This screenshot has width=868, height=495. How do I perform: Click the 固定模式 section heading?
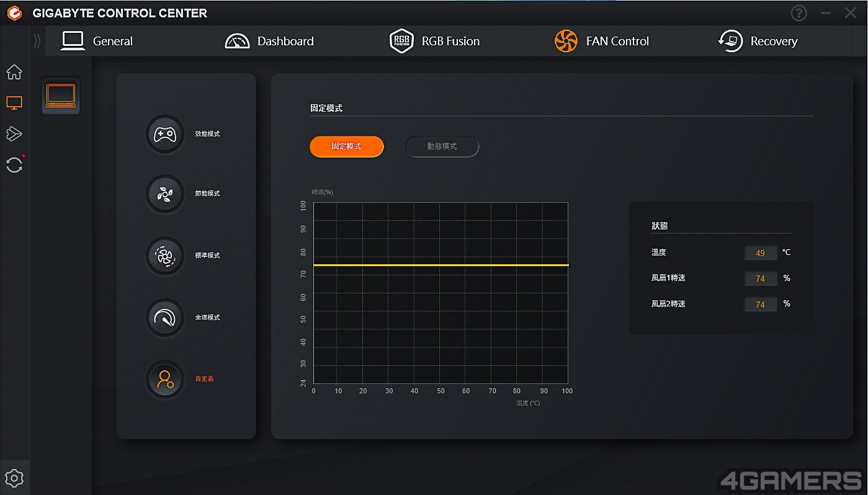326,108
